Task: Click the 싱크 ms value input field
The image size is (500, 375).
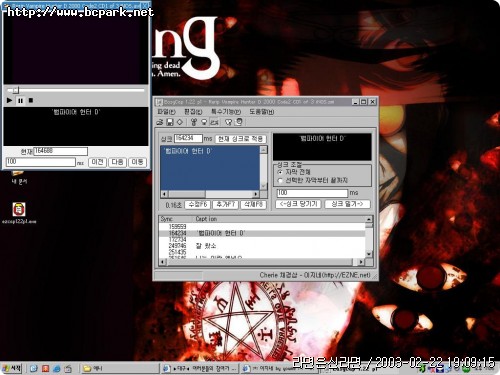Action: [188, 138]
